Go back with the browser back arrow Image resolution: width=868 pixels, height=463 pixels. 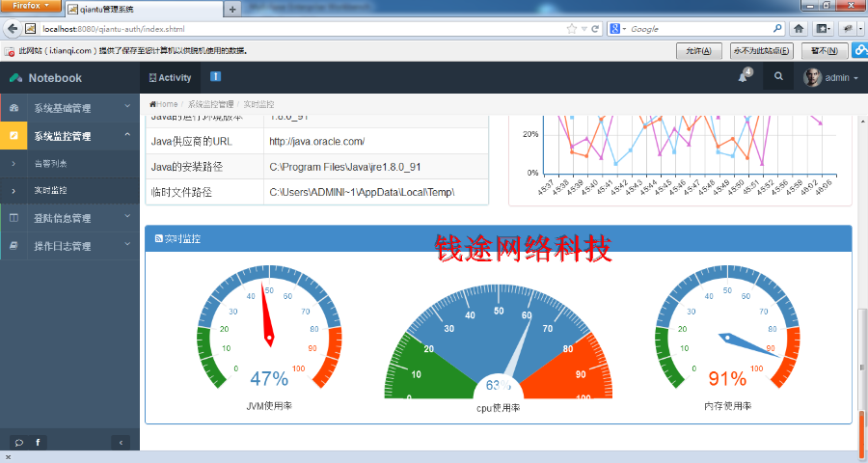[x=13, y=29]
